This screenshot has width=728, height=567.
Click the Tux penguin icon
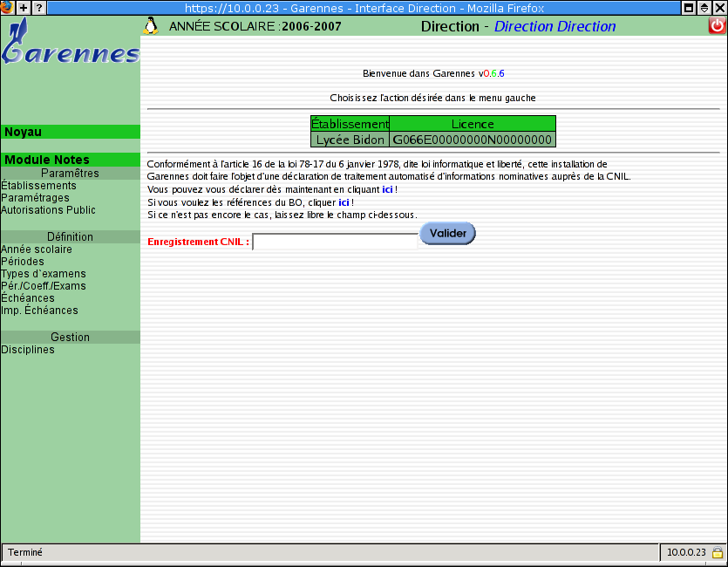[x=151, y=26]
